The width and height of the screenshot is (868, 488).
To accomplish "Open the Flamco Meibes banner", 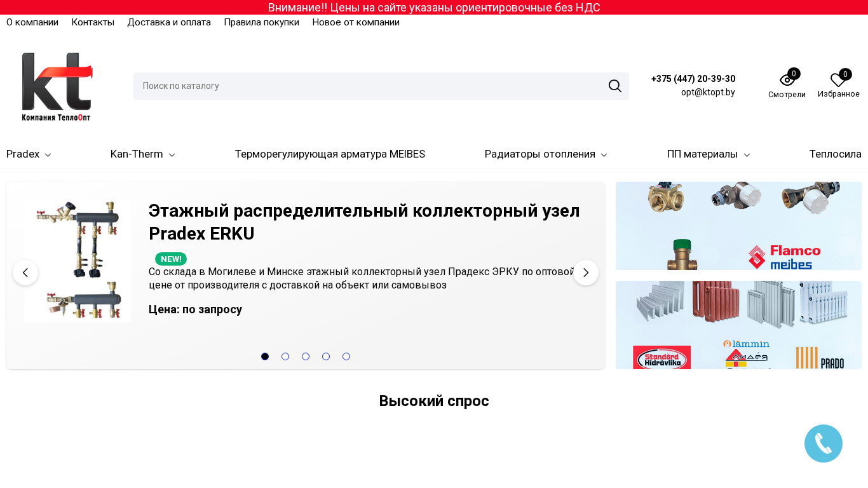I will [738, 226].
